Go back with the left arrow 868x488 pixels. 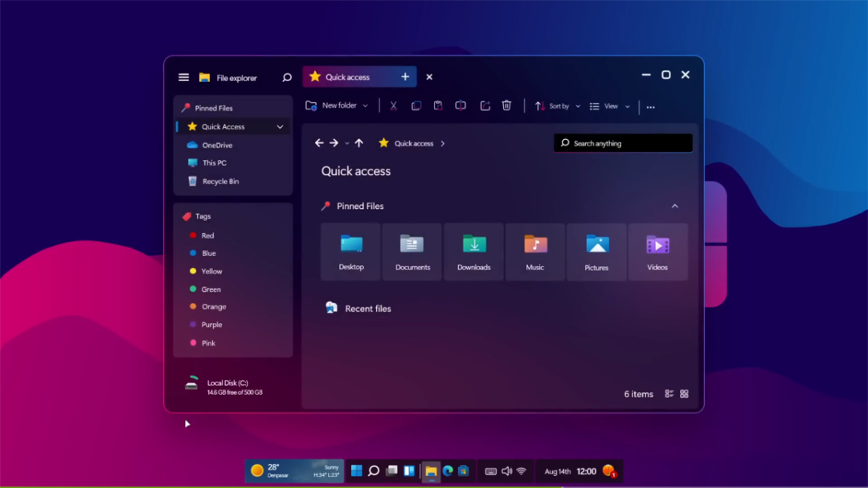point(319,143)
